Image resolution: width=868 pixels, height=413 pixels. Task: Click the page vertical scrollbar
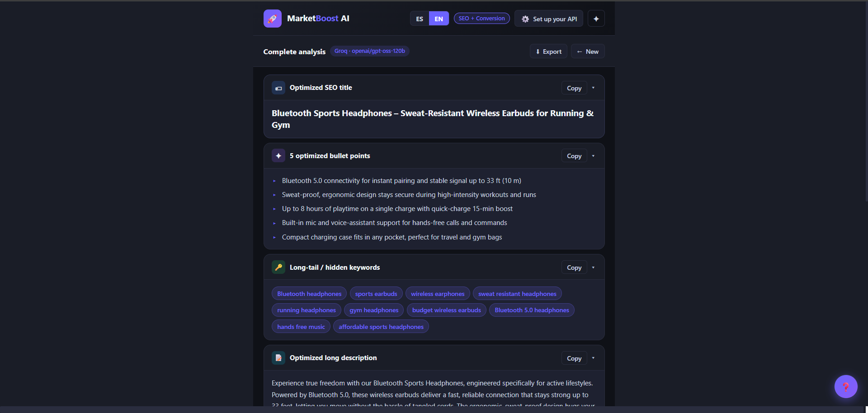(x=866, y=101)
